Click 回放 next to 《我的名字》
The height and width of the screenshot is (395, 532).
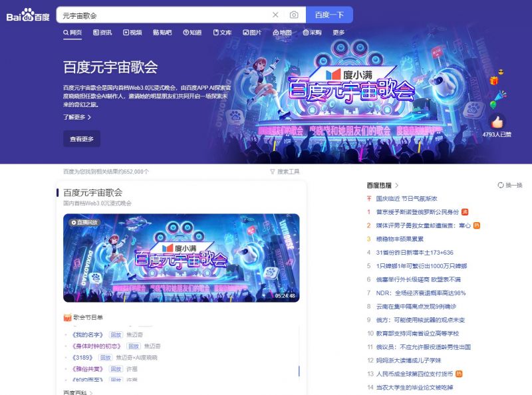116,335
